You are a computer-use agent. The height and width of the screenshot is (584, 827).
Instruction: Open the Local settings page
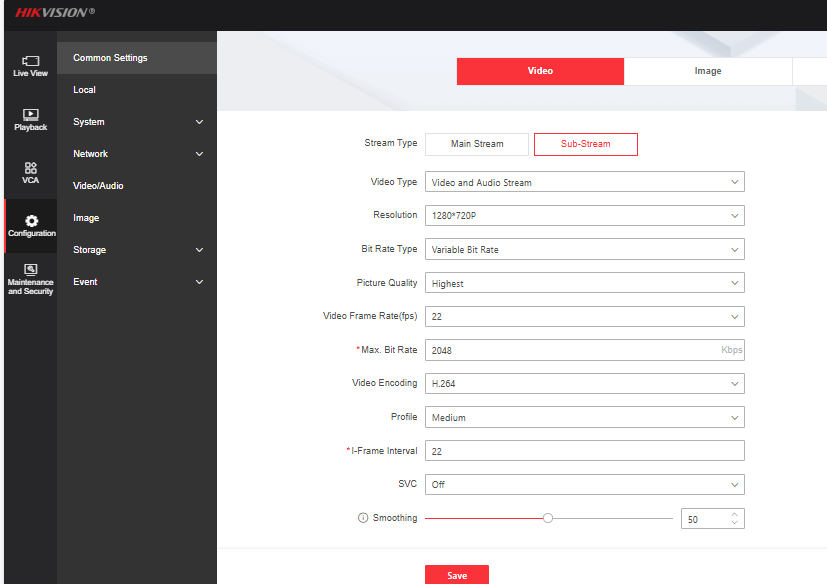[x=85, y=90]
